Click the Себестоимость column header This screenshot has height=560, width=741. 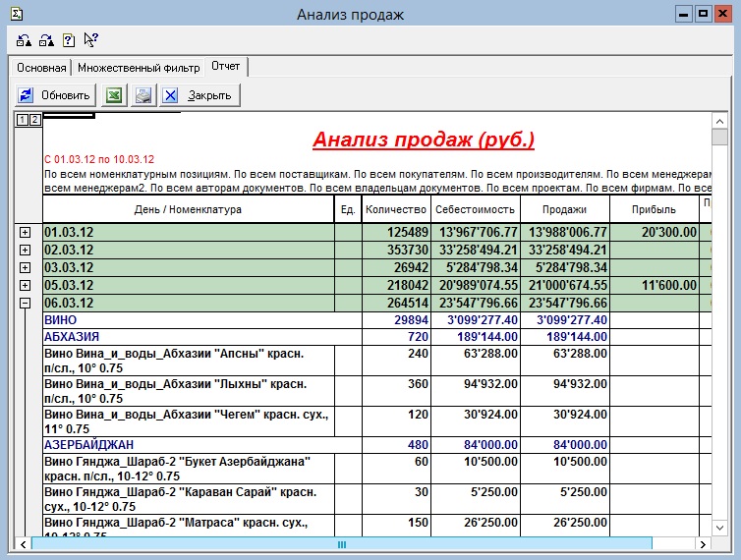click(x=476, y=209)
